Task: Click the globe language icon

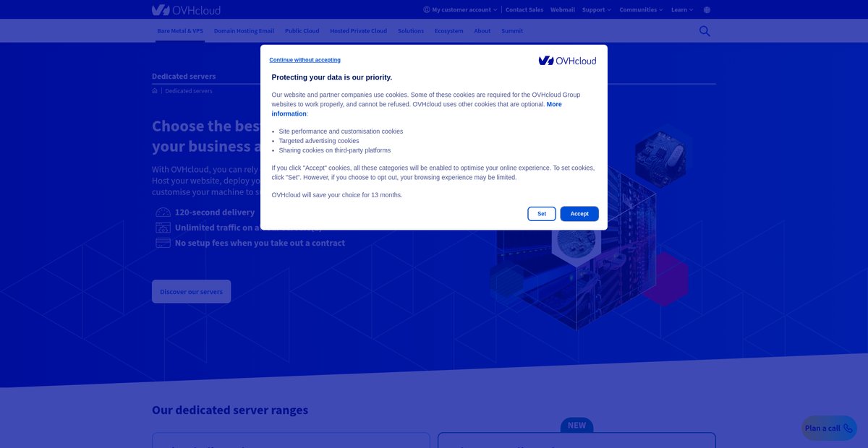Action: coord(707,10)
